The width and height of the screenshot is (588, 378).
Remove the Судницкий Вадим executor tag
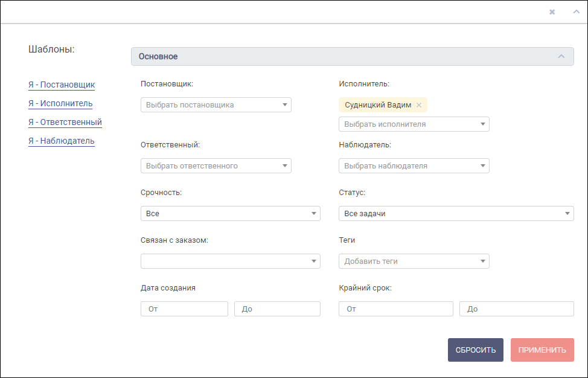(419, 105)
